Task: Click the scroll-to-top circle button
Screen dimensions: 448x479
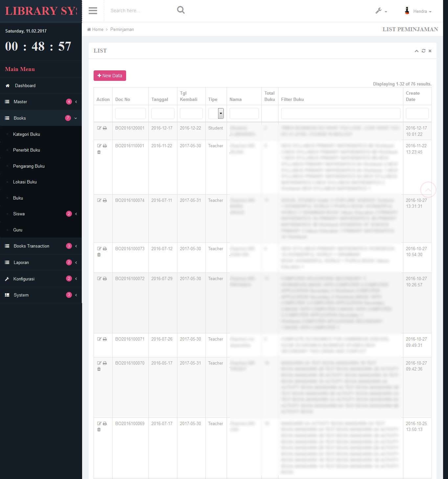Action: pyautogui.click(x=428, y=190)
